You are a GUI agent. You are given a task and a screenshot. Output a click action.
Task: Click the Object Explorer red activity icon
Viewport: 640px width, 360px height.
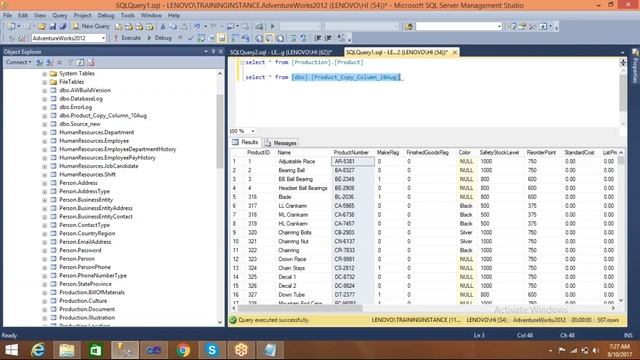click(91, 62)
